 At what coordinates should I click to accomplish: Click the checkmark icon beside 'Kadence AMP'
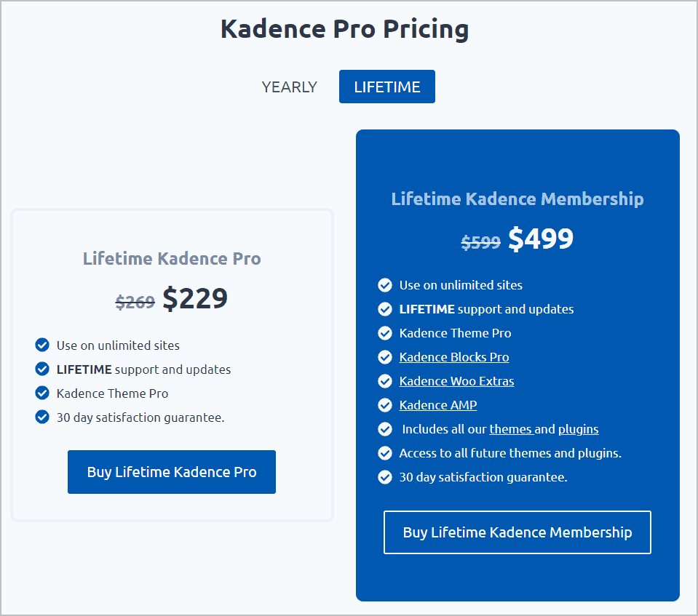point(385,405)
